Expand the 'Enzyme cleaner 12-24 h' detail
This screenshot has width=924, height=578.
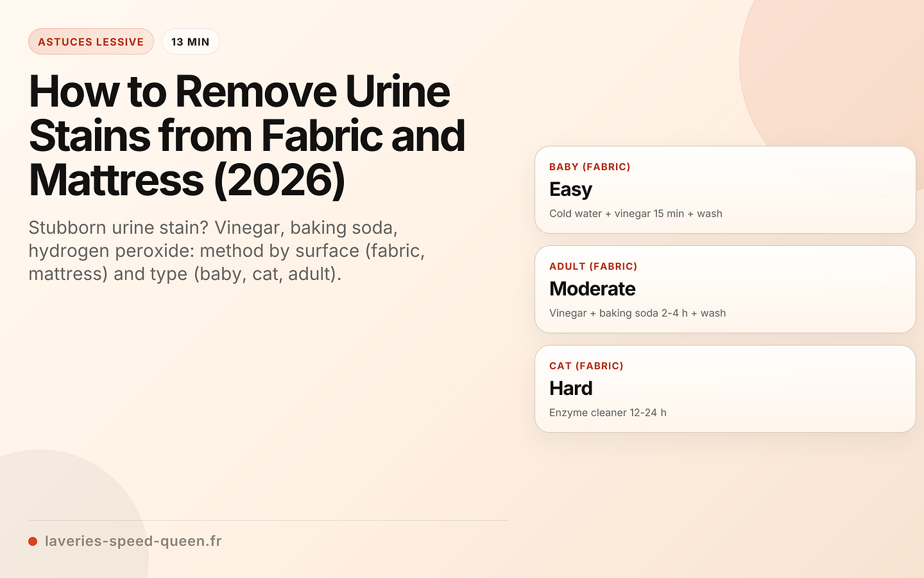(608, 412)
